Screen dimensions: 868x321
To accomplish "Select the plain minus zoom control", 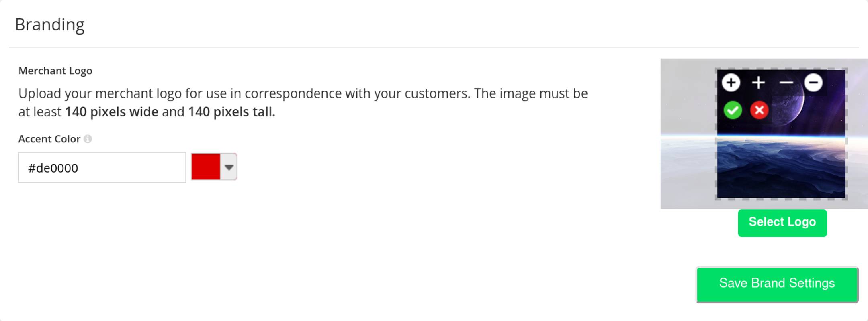I will pos(786,82).
